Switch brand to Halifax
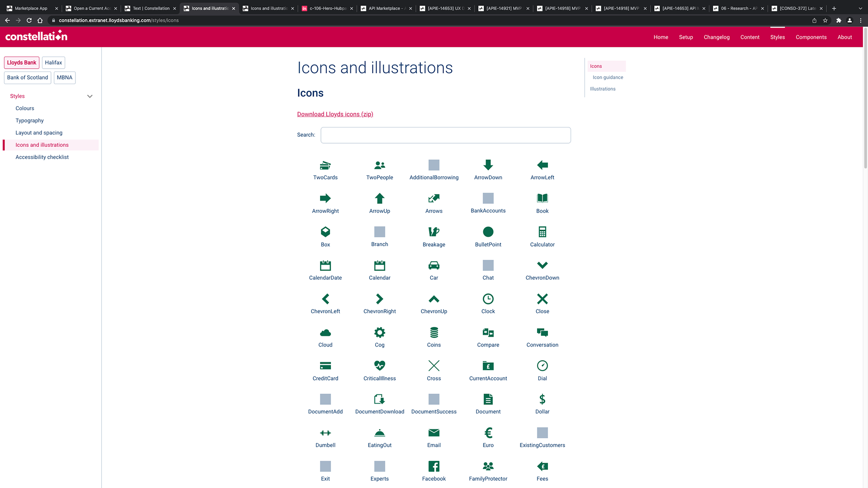868x488 pixels. point(53,63)
